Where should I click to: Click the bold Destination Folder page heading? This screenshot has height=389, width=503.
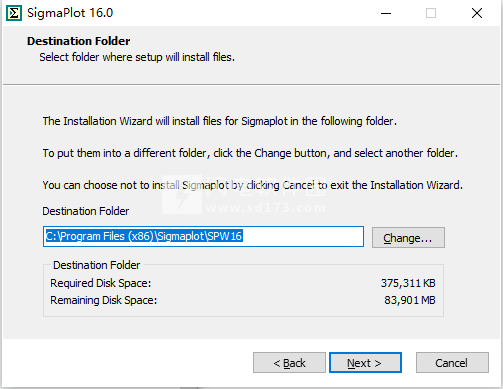tap(79, 41)
